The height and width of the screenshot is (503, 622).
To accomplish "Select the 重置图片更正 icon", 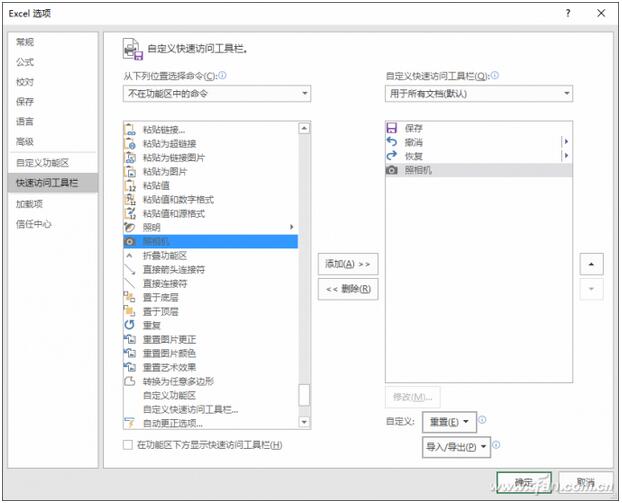I will click(x=130, y=339).
